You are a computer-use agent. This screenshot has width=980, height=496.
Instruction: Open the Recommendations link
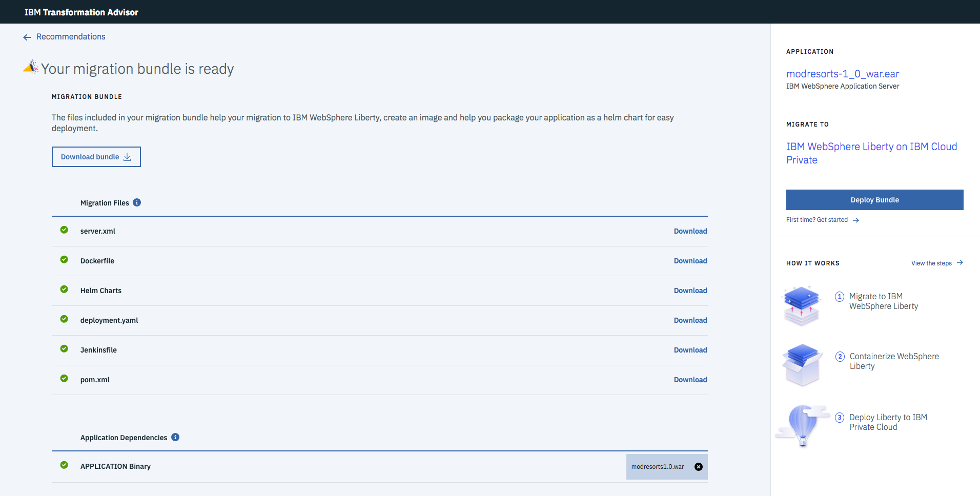point(71,37)
